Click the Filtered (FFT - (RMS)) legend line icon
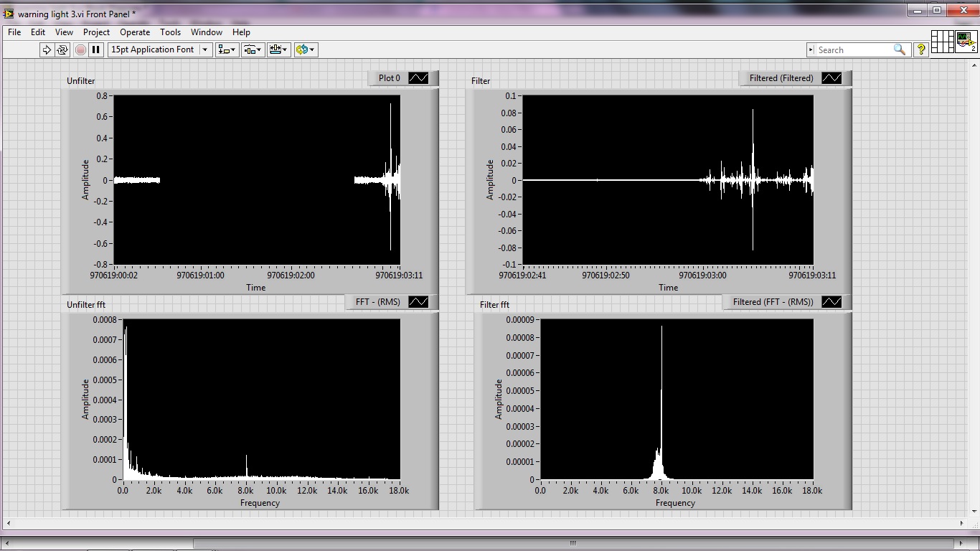This screenshot has height=551, width=980. (x=831, y=302)
